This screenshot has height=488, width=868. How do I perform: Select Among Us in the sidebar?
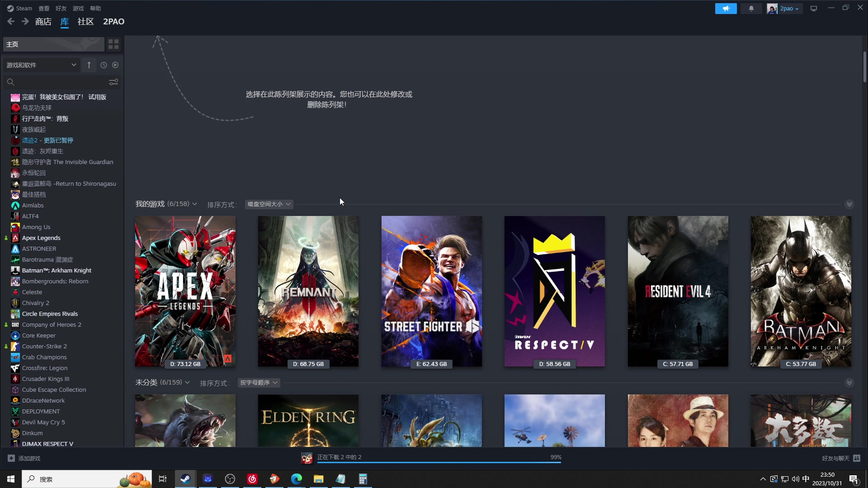click(x=36, y=227)
